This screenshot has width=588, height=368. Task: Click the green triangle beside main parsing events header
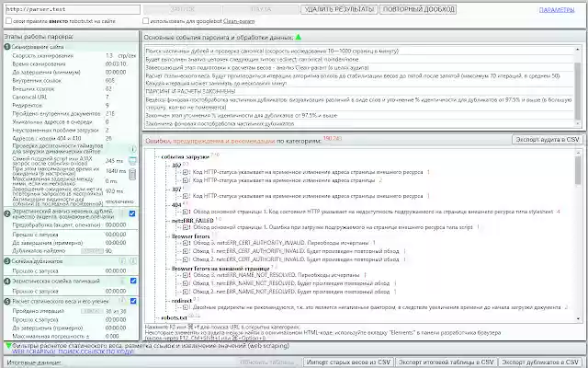pyautogui.click(x=298, y=37)
